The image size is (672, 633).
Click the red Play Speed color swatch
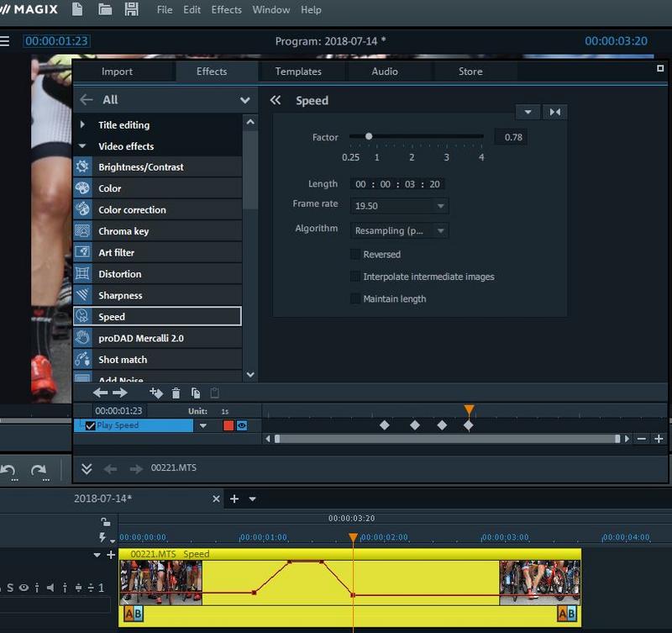point(228,425)
